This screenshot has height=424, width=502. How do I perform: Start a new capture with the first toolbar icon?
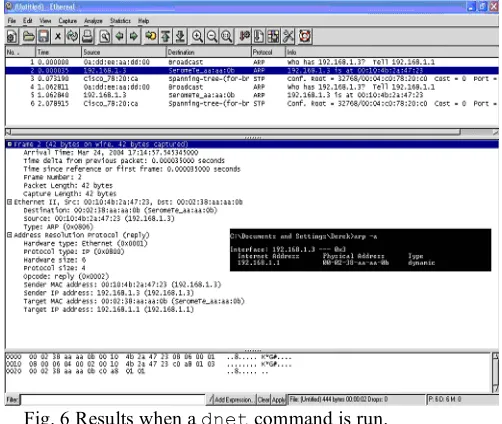[12, 36]
